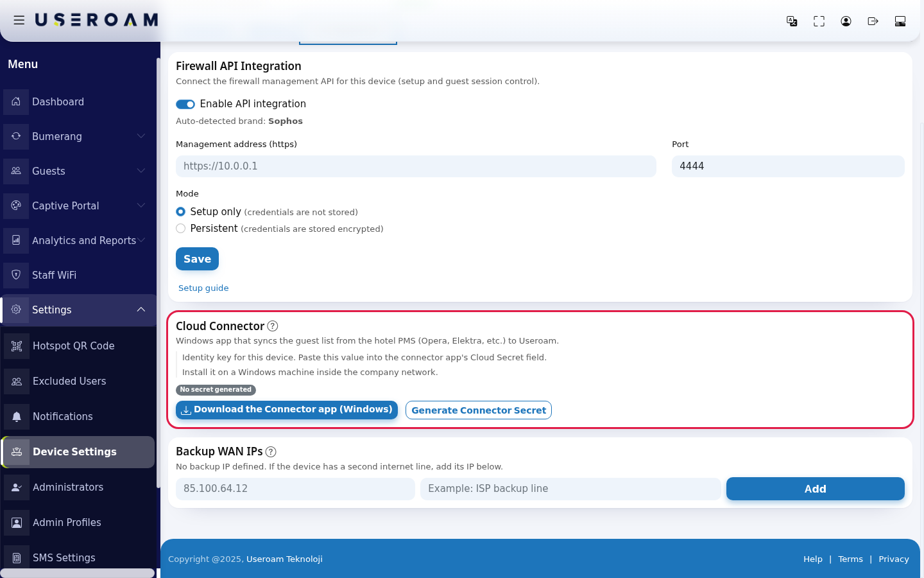Toggle fullscreen mode icon

point(819,21)
